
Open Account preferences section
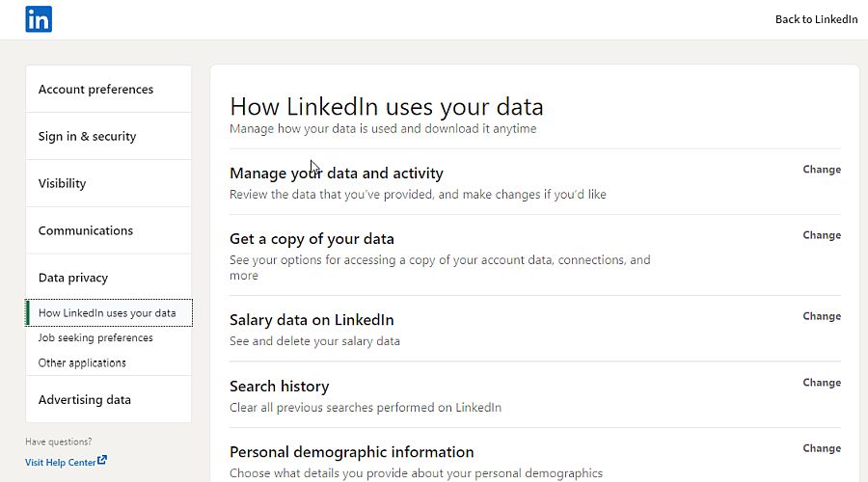tap(95, 90)
